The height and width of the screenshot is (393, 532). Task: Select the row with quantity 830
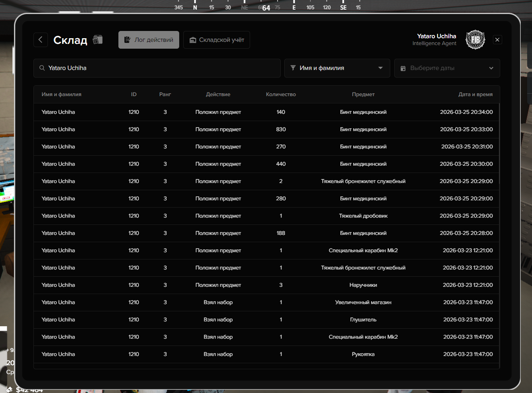pos(266,130)
